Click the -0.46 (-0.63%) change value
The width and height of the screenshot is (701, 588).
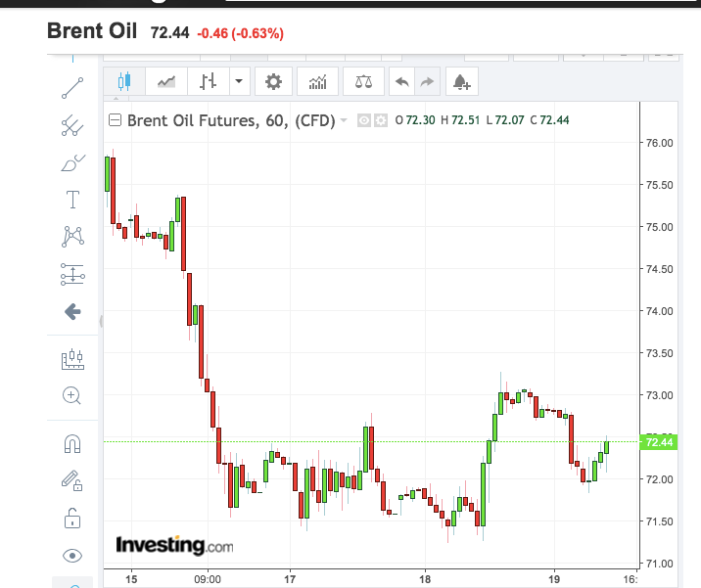[241, 33]
